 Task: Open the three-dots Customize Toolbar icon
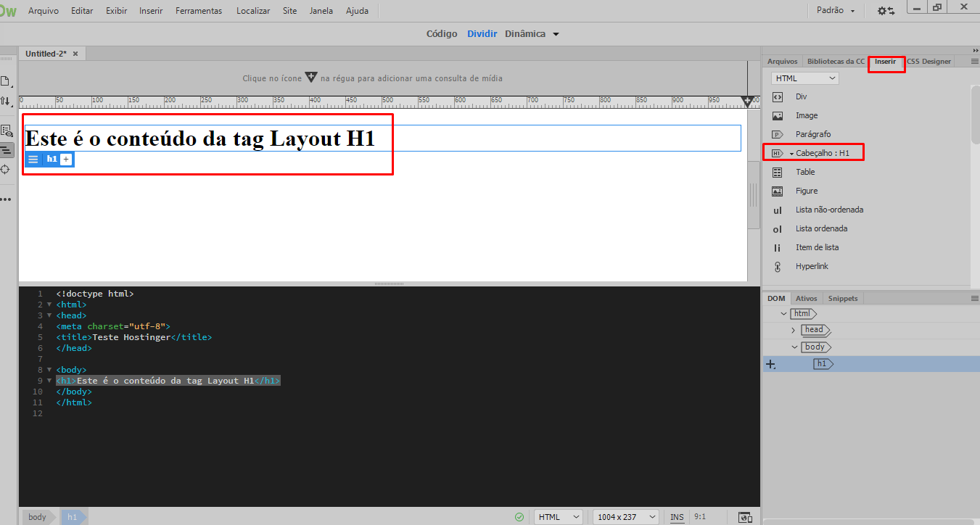[x=6, y=199]
